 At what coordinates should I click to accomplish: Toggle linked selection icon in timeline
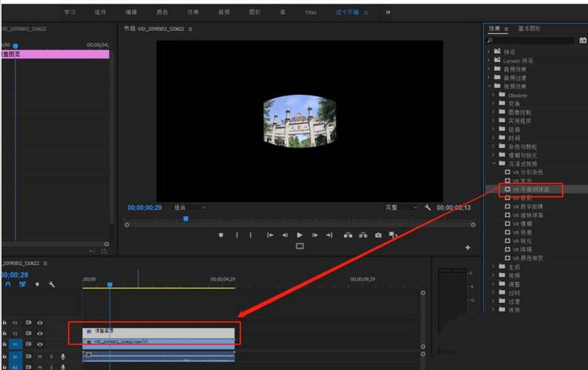point(22,284)
